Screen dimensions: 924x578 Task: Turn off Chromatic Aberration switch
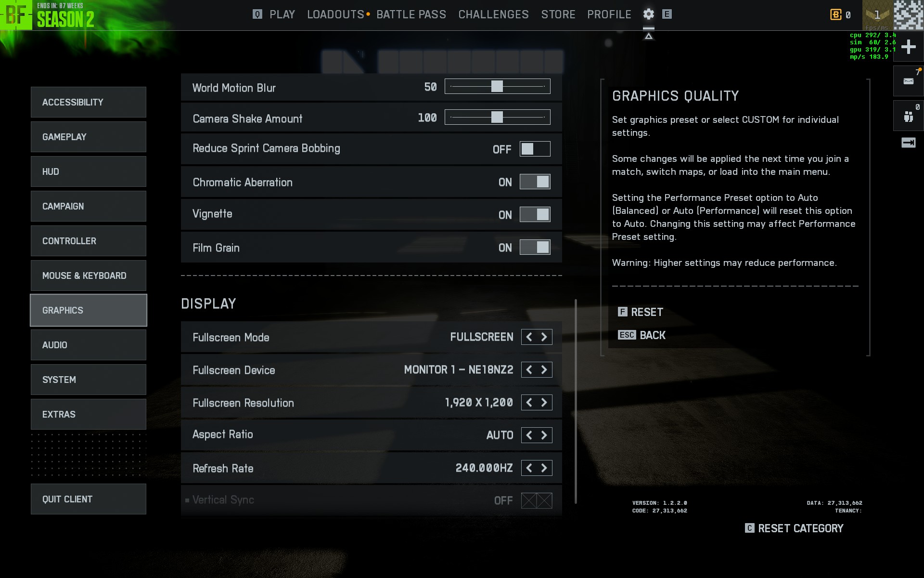535,182
